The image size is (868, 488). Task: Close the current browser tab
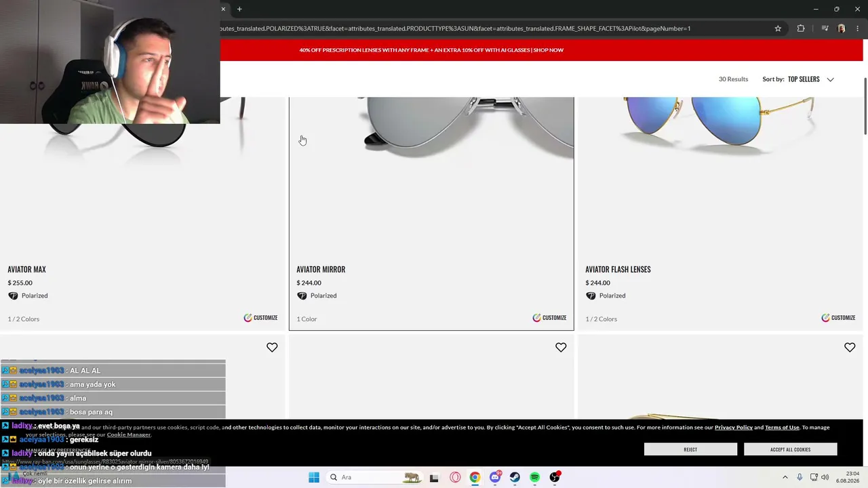click(223, 9)
